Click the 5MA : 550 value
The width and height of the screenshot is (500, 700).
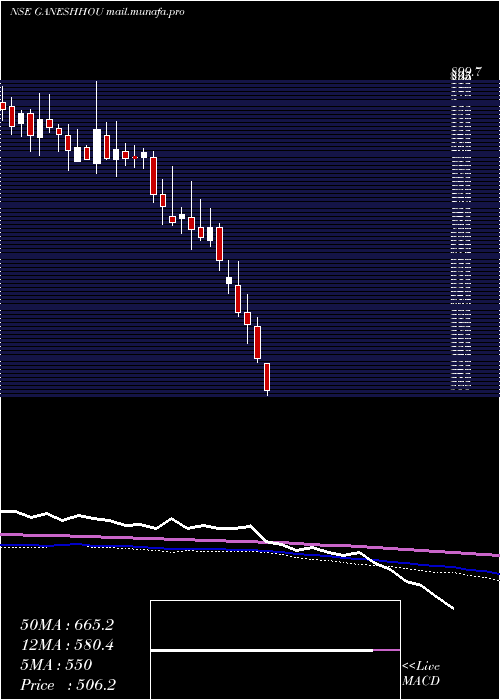[56, 665]
